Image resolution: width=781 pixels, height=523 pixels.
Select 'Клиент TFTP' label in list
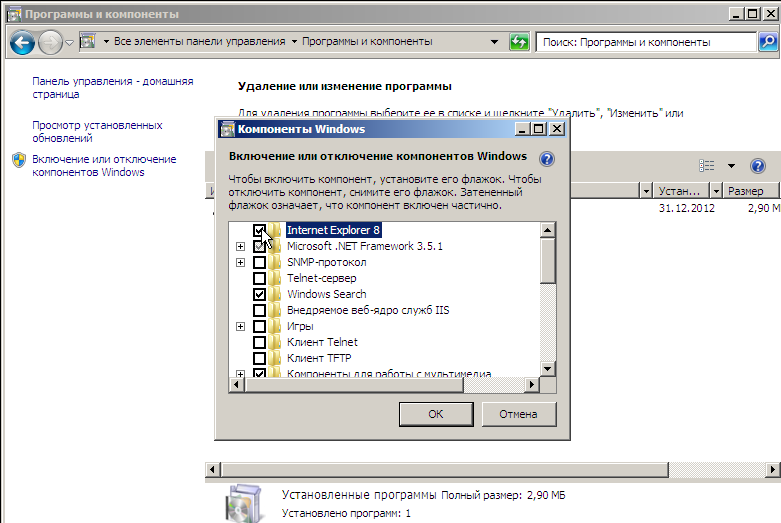click(x=319, y=358)
